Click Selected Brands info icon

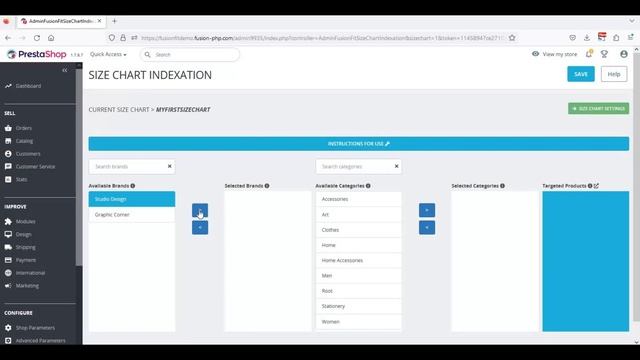pyautogui.click(x=267, y=186)
